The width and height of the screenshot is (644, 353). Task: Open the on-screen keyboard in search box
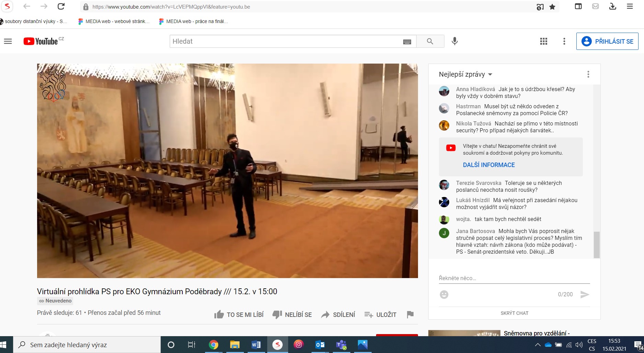pos(407,42)
